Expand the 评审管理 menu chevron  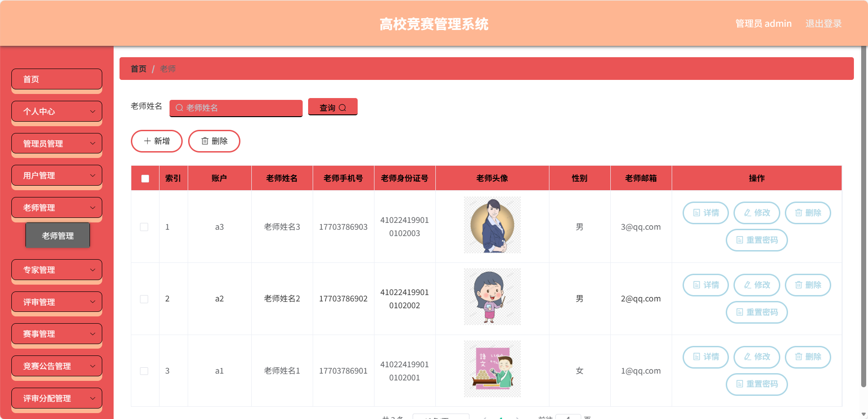coord(93,302)
